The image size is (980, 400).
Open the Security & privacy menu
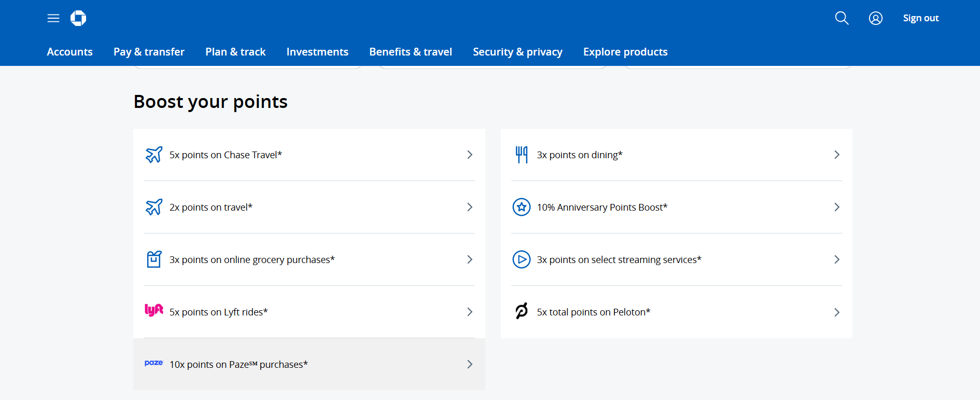click(x=517, y=52)
